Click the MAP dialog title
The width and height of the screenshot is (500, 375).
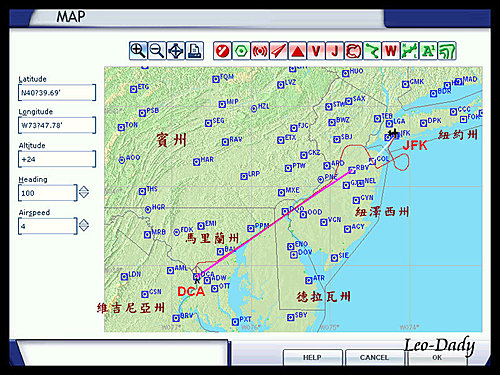[x=71, y=17]
